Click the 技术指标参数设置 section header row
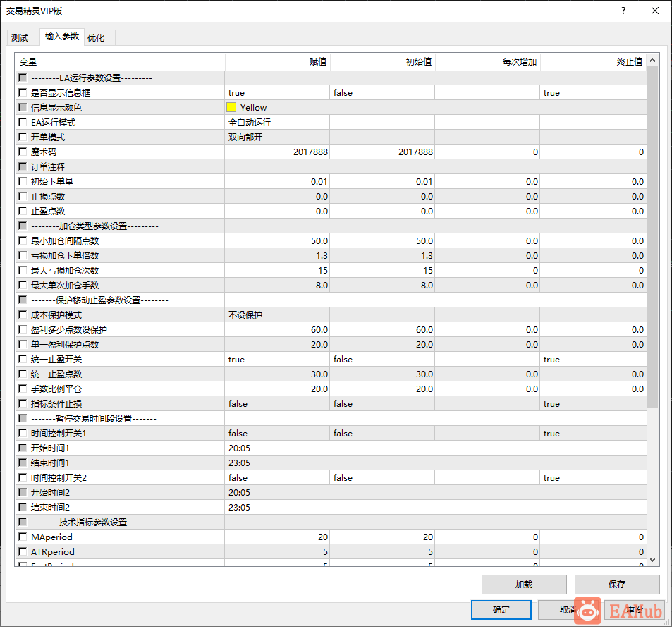Image resolution: width=672 pixels, height=629 pixels. (331, 522)
